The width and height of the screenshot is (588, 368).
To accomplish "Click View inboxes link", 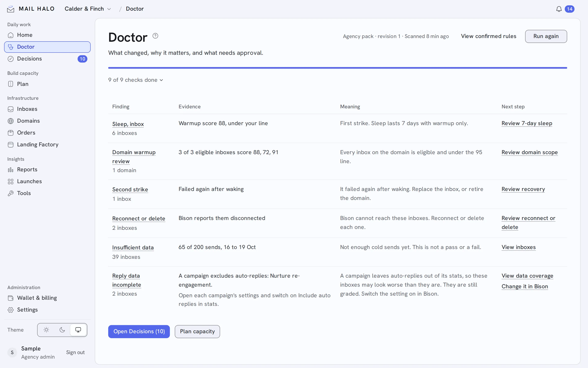I will click(x=519, y=247).
